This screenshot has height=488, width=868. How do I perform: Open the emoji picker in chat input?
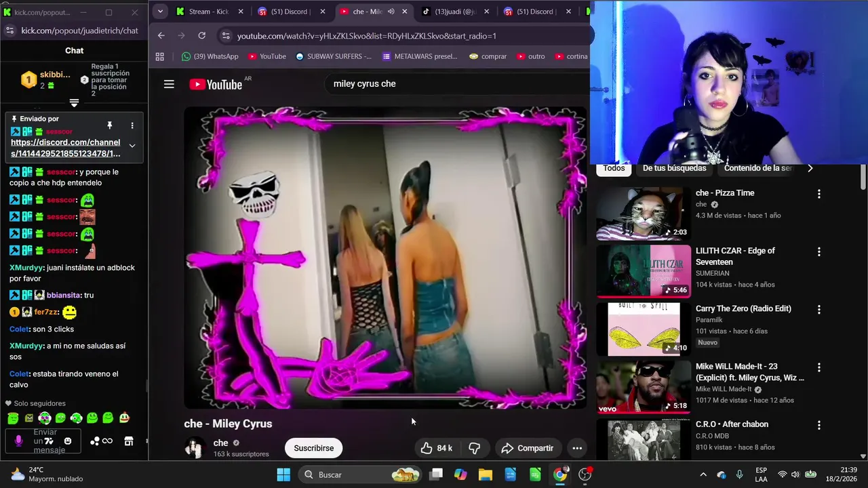point(67,441)
